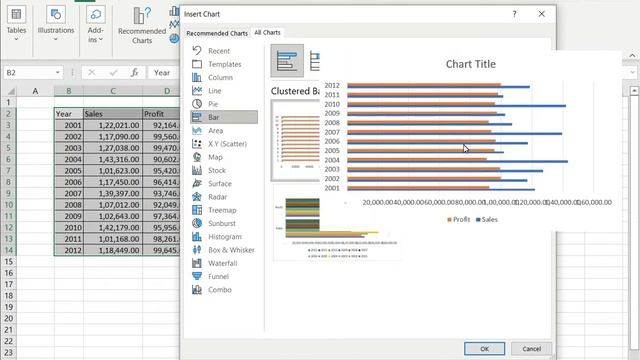Select cell containing 1,27,038.00
The image size is (640, 360).
pos(113,148)
